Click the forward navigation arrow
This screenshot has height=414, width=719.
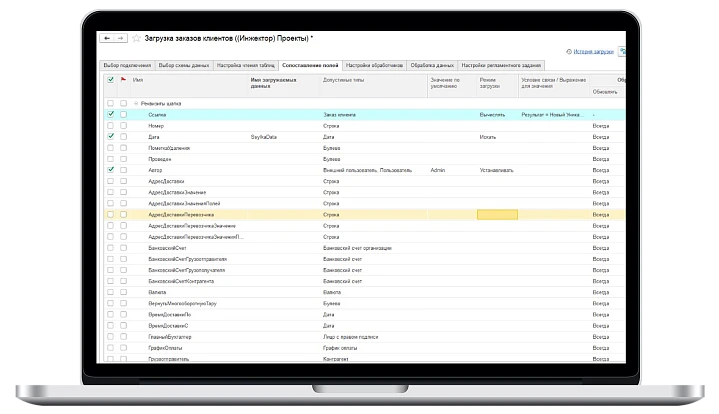(120, 38)
